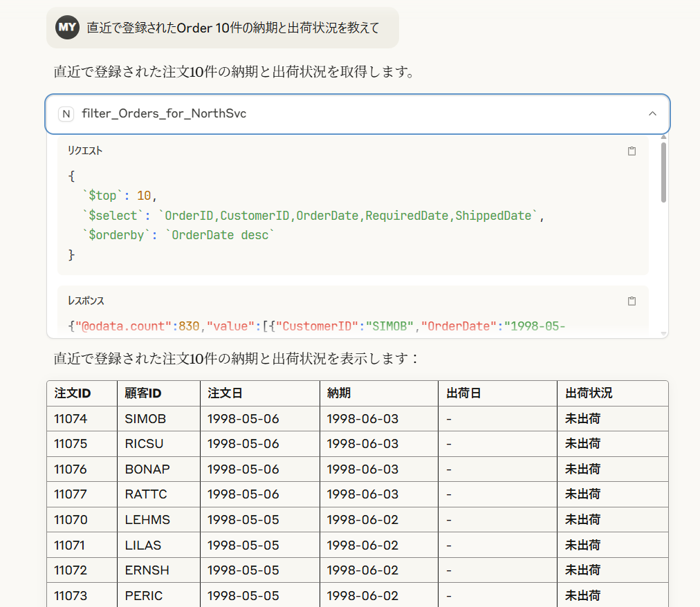Click the レスポンス label

(x=86, y=300)
